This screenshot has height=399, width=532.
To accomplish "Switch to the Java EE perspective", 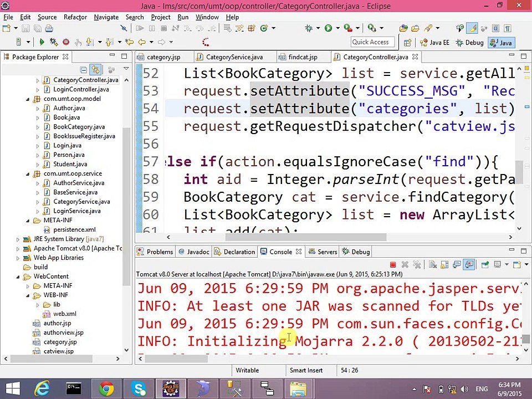I will click(x=434, y=42).
